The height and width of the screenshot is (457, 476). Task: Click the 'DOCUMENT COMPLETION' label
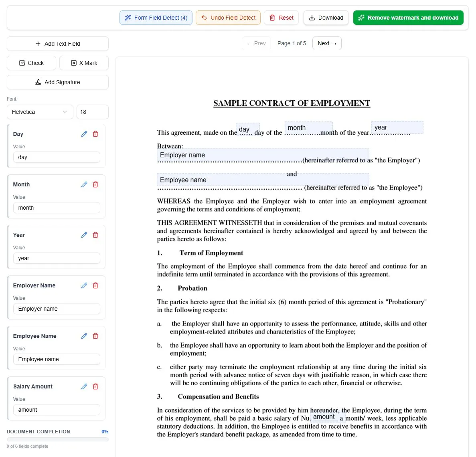(x=38, y=431)
